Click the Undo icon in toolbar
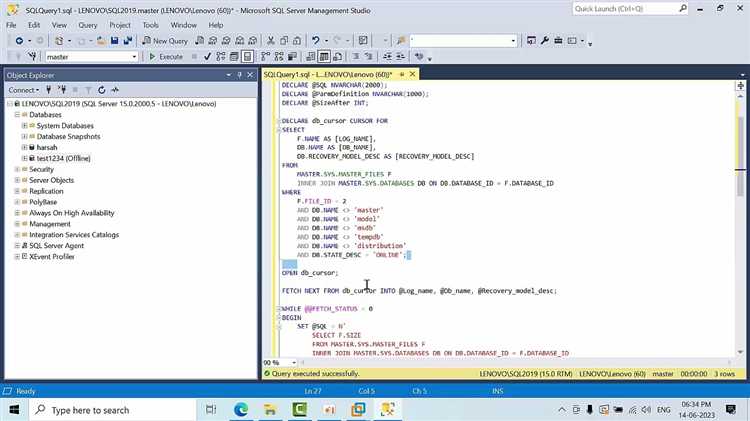750x421 pixels. click(315, 40)
